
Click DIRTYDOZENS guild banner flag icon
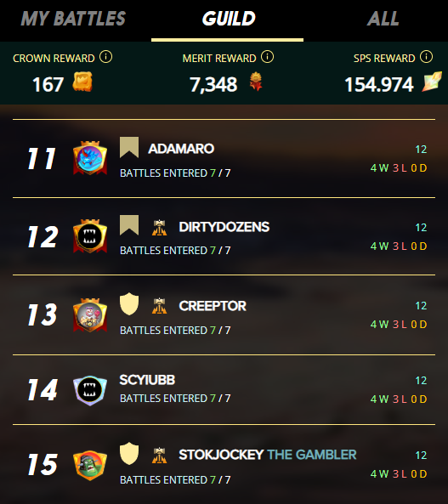pyautogui.click(x=129, y=225)
